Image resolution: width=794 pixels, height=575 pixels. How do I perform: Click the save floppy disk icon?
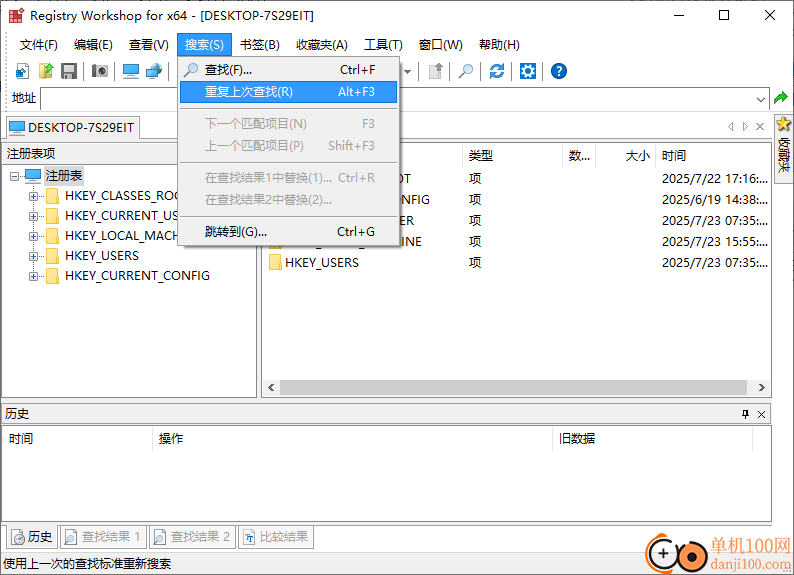69,71
